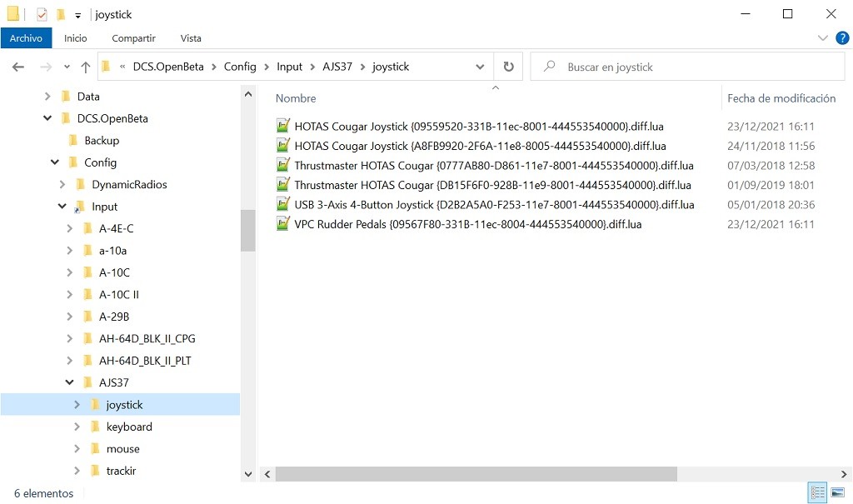Expand the A-4E-C tree node

click(x=69, y=228)
